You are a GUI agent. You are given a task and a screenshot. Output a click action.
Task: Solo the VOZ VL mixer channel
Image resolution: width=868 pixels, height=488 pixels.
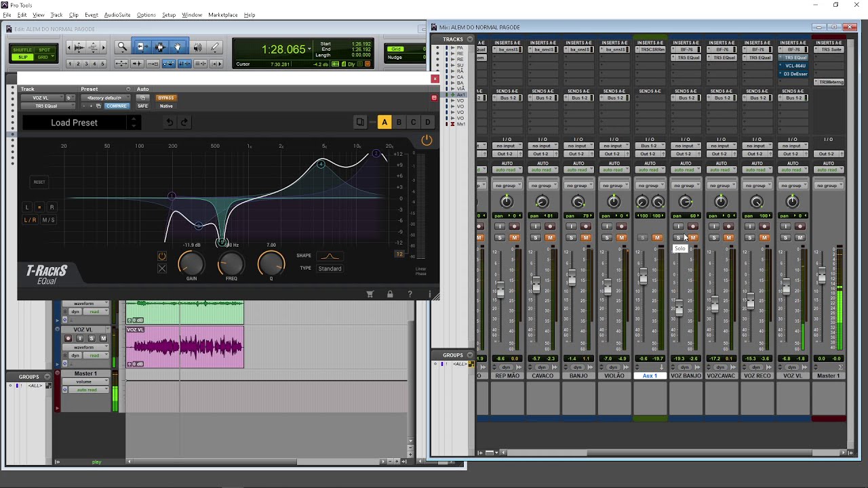[785, 238]
